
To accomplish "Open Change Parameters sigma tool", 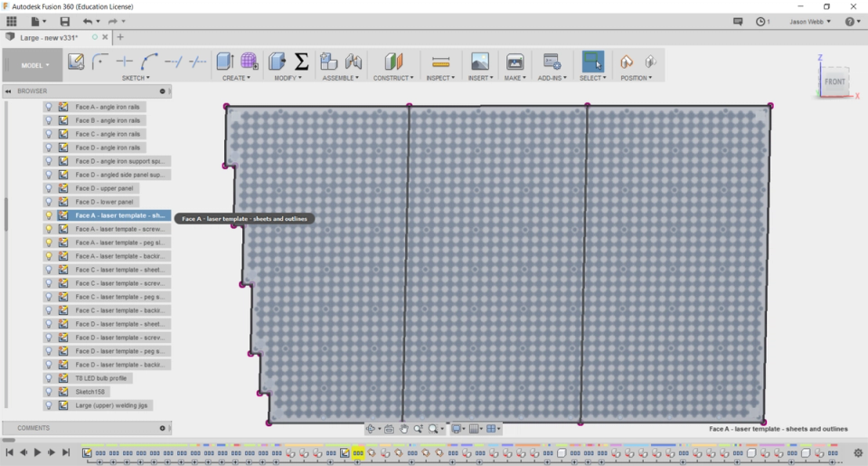I will tap(301, 62).
